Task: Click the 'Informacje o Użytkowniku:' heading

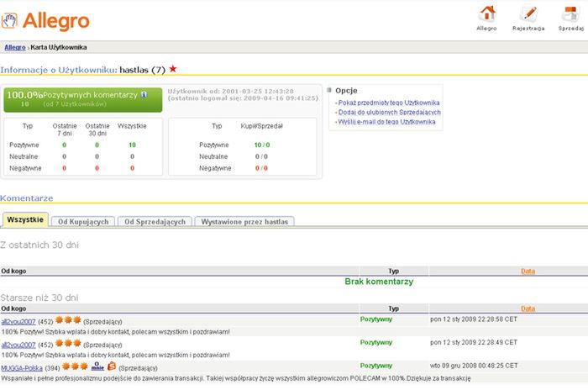Action: click(x=59, y=70)
